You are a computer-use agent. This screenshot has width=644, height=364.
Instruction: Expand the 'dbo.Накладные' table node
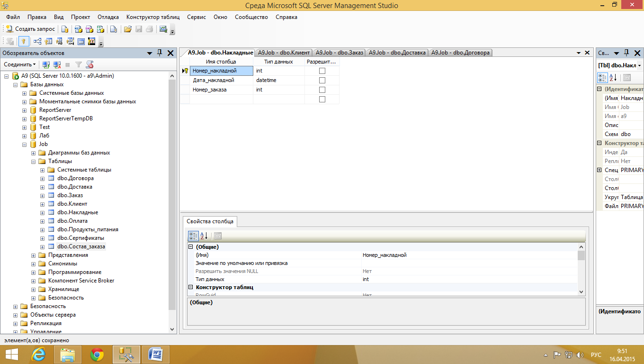click(x=43, y=212)
